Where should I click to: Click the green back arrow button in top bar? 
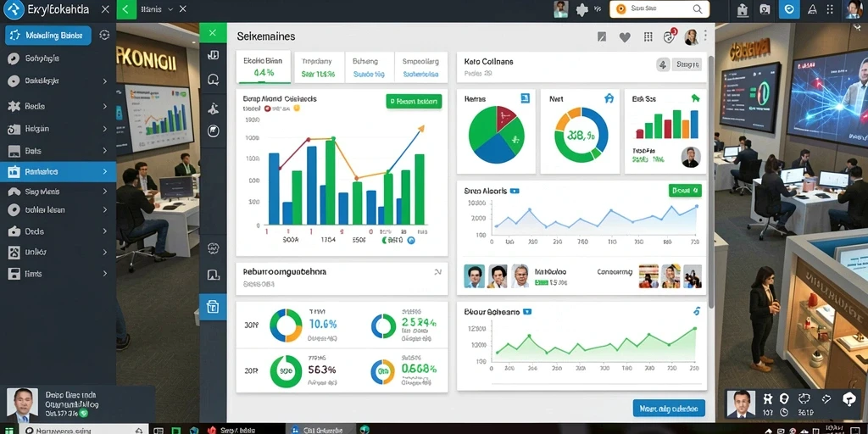pyautogui.click(x=126, y=8)
